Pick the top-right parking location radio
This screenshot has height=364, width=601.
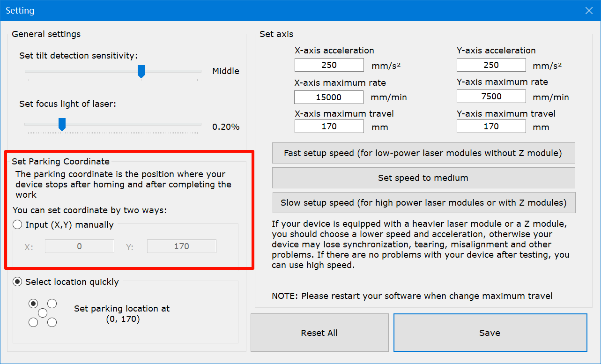52,304
